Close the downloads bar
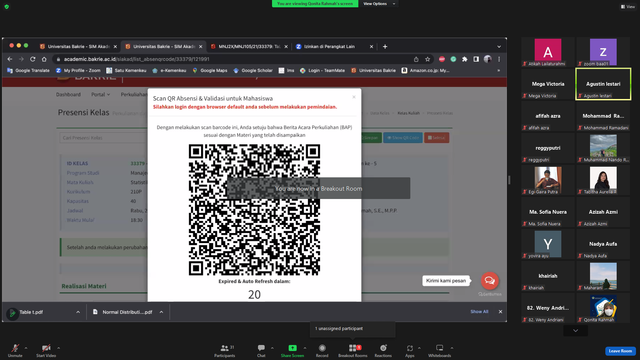The width and height of the screenshot is (640, 360). click(x=500, y=311)
